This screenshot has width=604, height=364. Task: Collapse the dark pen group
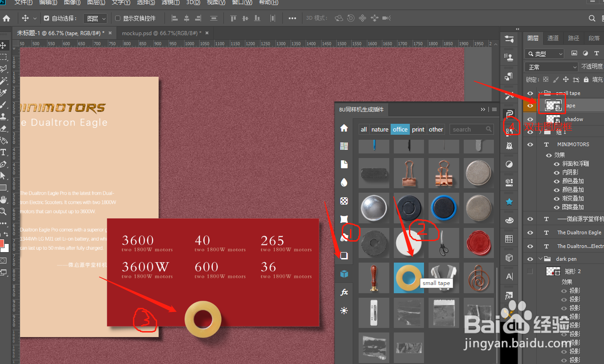coord(541,259)
